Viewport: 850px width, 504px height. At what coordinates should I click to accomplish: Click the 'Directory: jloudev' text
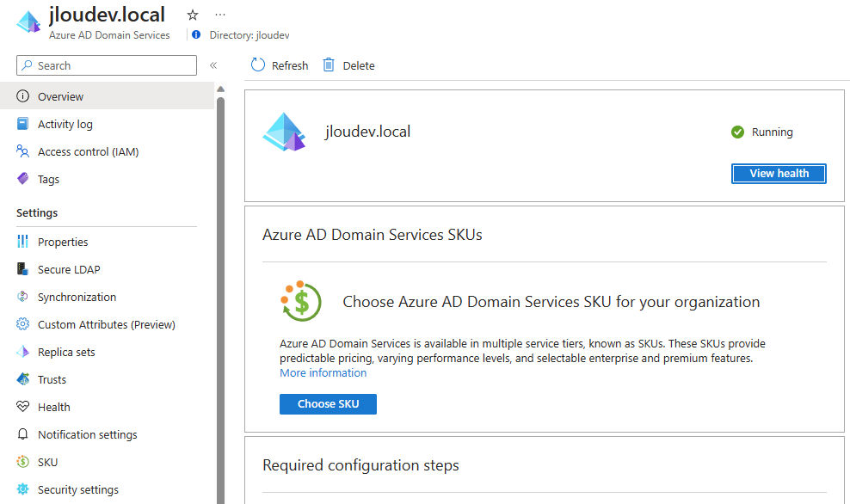point(249,35)
